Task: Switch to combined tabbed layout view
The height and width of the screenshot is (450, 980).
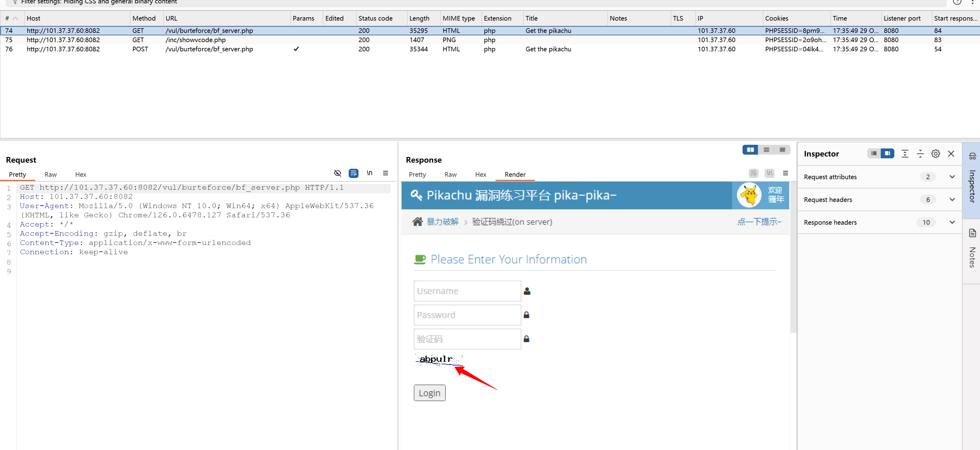Action: pos(782,150)
